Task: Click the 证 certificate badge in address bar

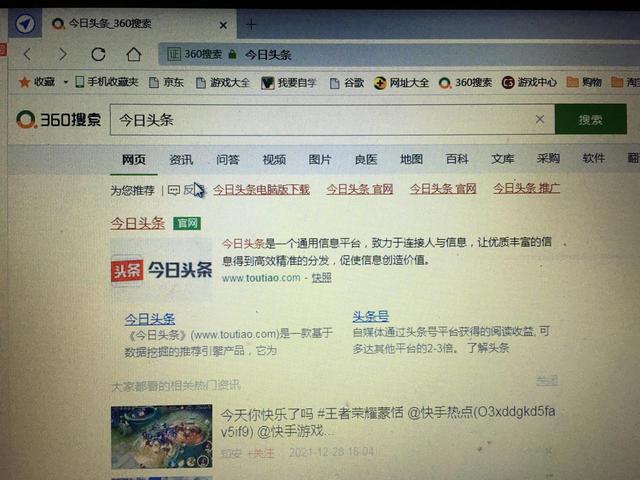Action: 174,54
